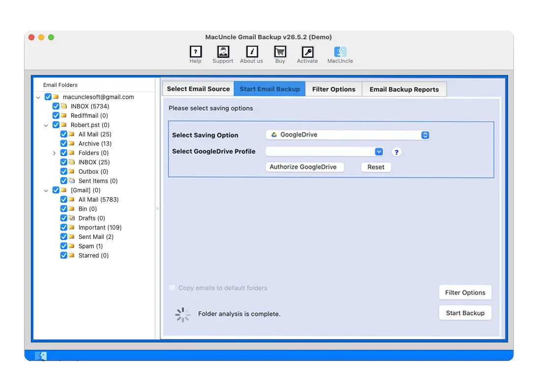Click the folder icon next to Robert.pst
This screenshot has width=538, height=392.
point(64,125)
